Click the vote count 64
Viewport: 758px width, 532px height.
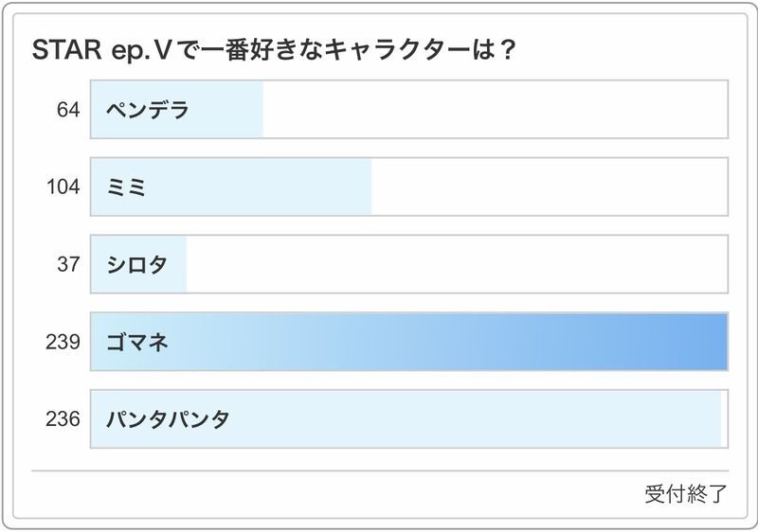point(67,110)
